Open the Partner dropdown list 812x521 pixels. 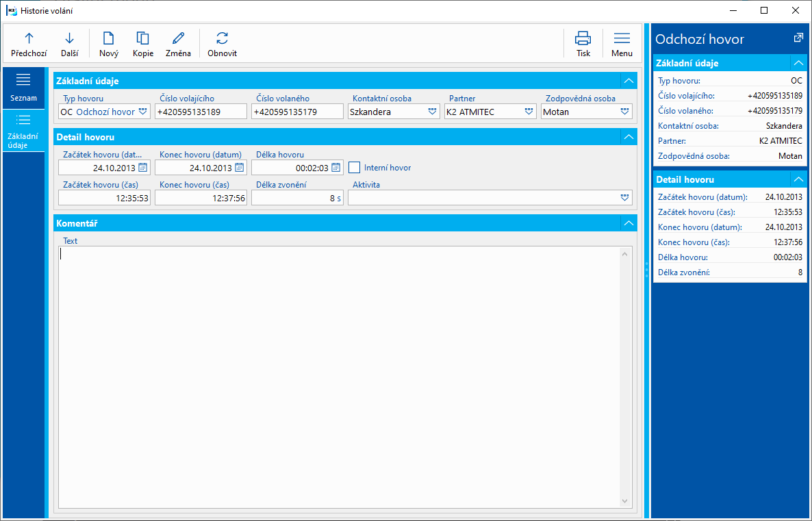pos(529,112)
